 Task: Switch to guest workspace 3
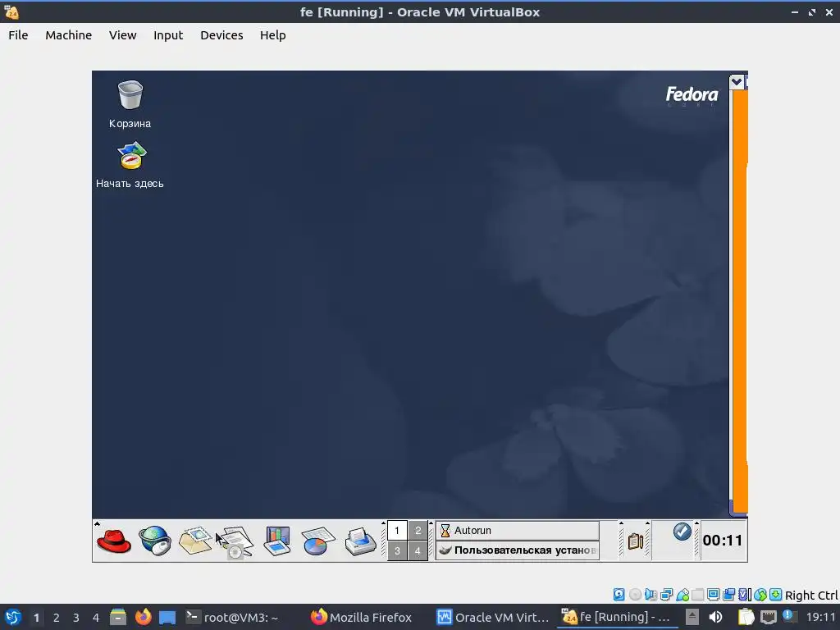397,550
